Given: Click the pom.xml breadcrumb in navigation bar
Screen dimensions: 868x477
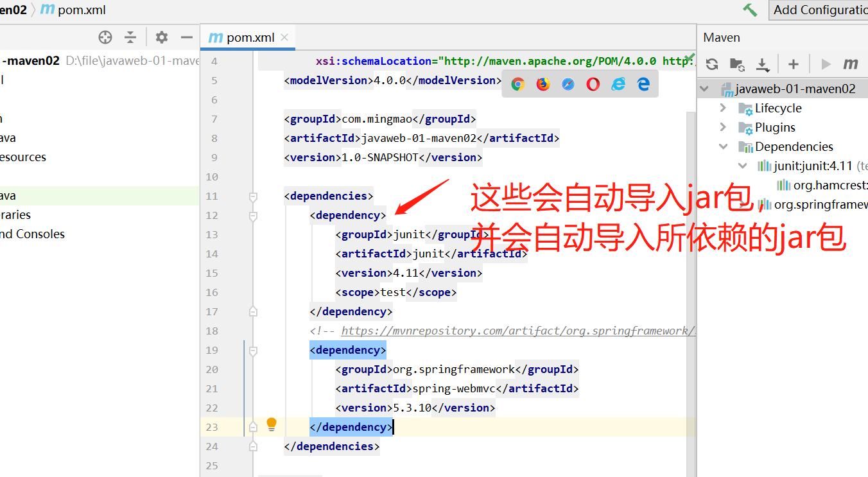Looking at the screenshot, I should 73,10.
